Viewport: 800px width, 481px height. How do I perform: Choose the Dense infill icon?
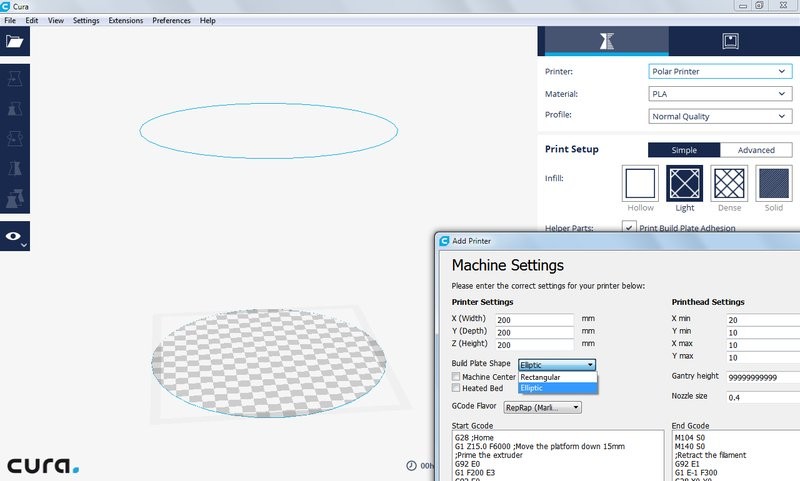pos(729,183)
